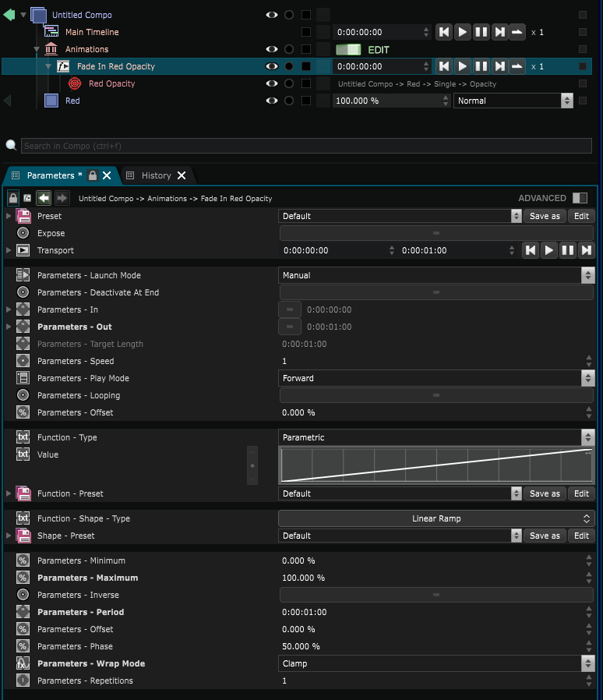Toggle visibility of Animations group
Viewport: 603px width, 700px height.
tap(272, 49)
